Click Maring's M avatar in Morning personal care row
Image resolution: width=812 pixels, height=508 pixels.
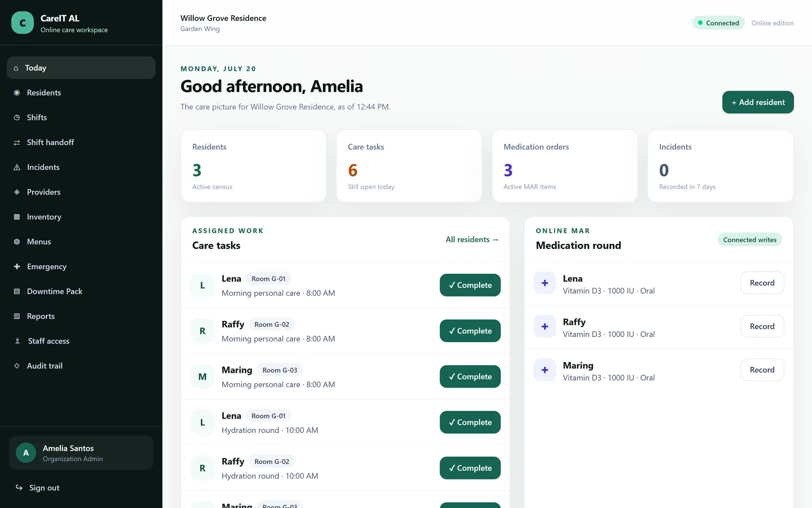(x=202, y=377)
